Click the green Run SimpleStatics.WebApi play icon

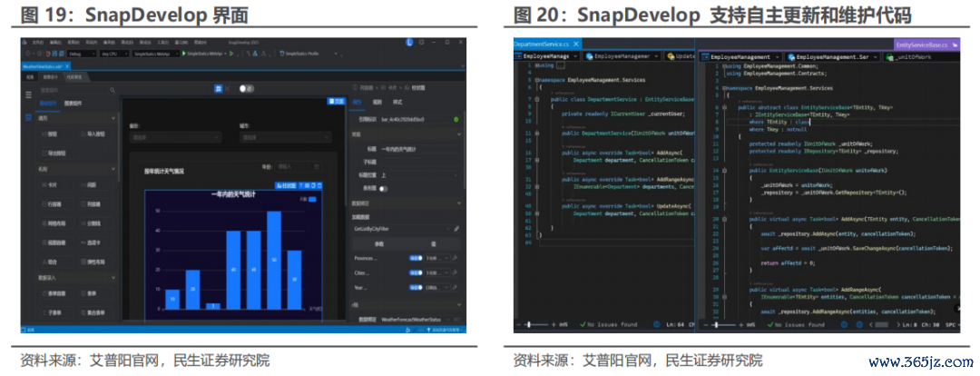(184, 54)
